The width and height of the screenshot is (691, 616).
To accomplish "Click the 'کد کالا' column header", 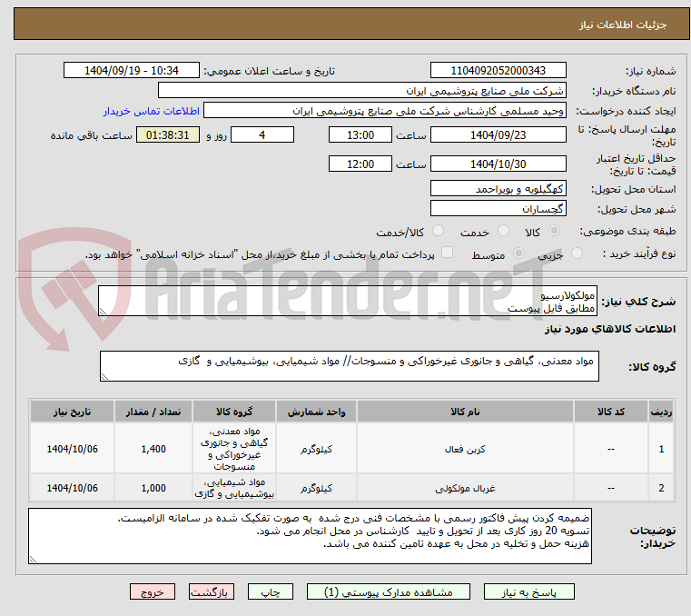I will [x=611, y=412].
